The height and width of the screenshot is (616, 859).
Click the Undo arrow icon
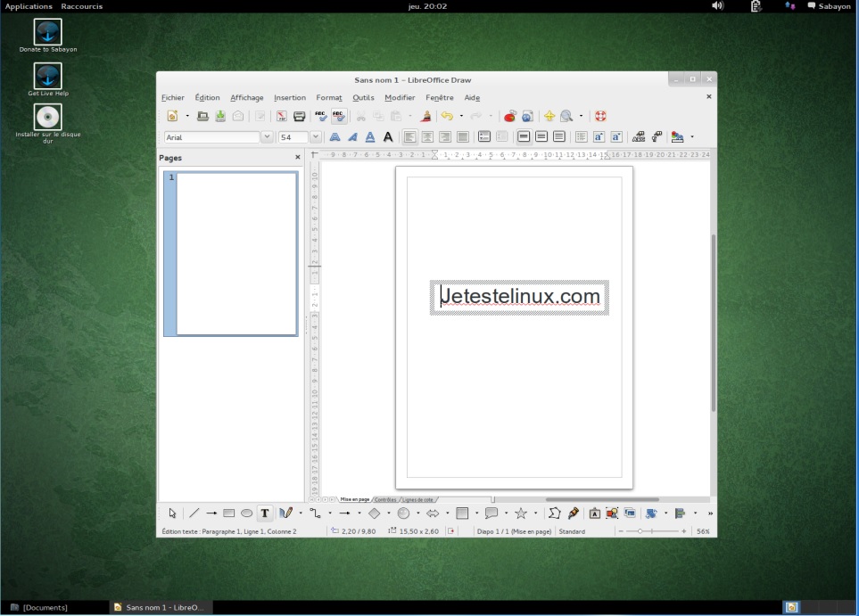[447, 116]
